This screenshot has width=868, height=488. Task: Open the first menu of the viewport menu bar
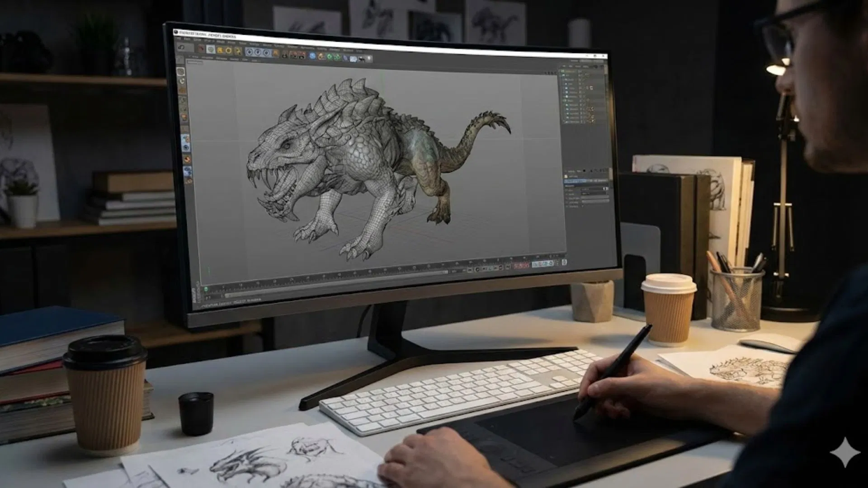click(x=194, y=56)
